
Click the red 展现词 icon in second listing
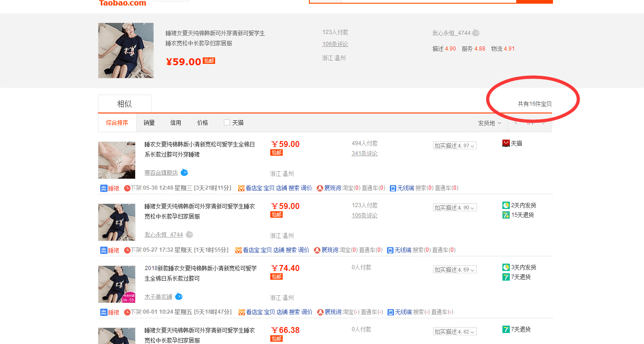pyautogui.click(x=317, y=250)
